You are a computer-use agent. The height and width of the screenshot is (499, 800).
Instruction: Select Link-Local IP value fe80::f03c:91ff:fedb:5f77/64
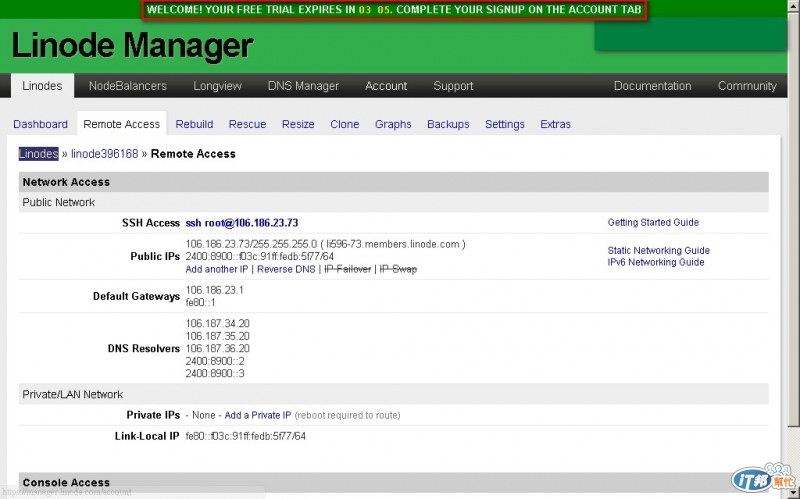(245, 436)
